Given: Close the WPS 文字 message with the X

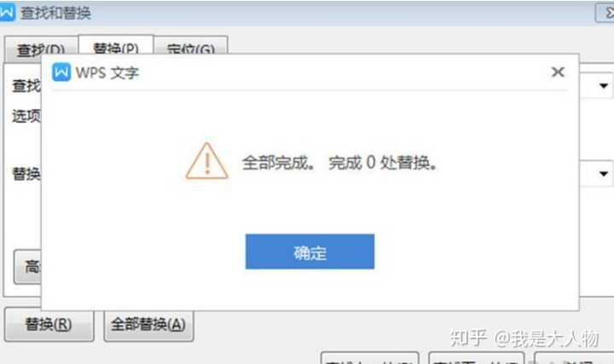Looking at the screenshot, I should [x=558, y=72].
